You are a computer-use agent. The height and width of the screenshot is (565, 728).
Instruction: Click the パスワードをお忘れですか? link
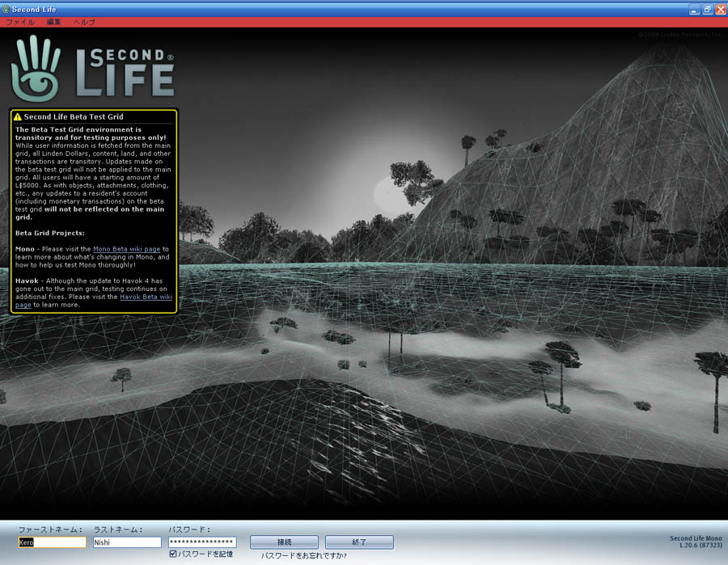pyautogui.click(x=303, y=555)
